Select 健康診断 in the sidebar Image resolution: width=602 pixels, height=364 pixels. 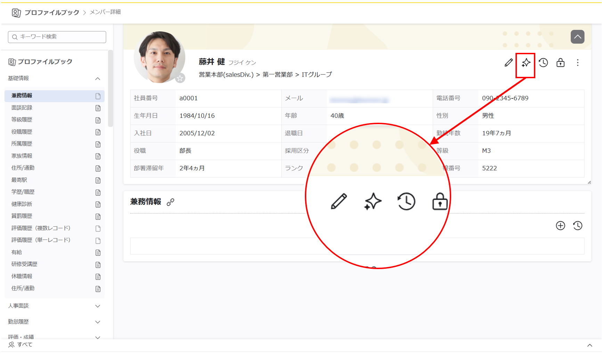(22, 204)
